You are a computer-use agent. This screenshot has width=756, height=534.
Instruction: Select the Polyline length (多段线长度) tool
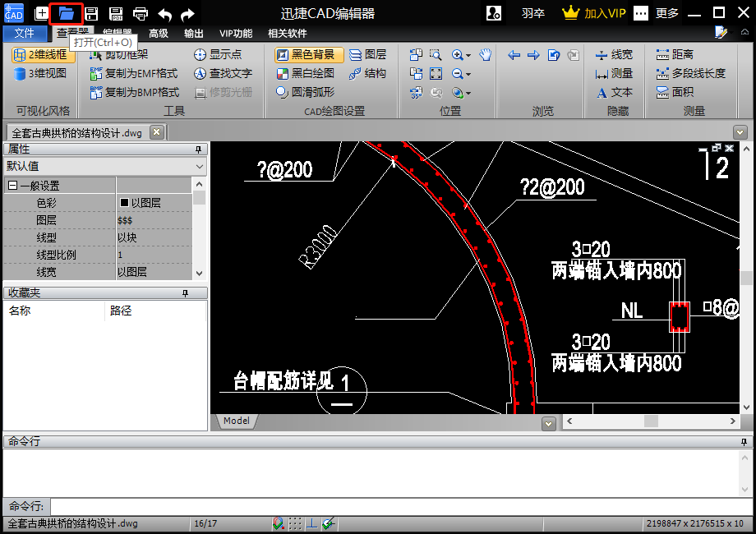(691, 73)
